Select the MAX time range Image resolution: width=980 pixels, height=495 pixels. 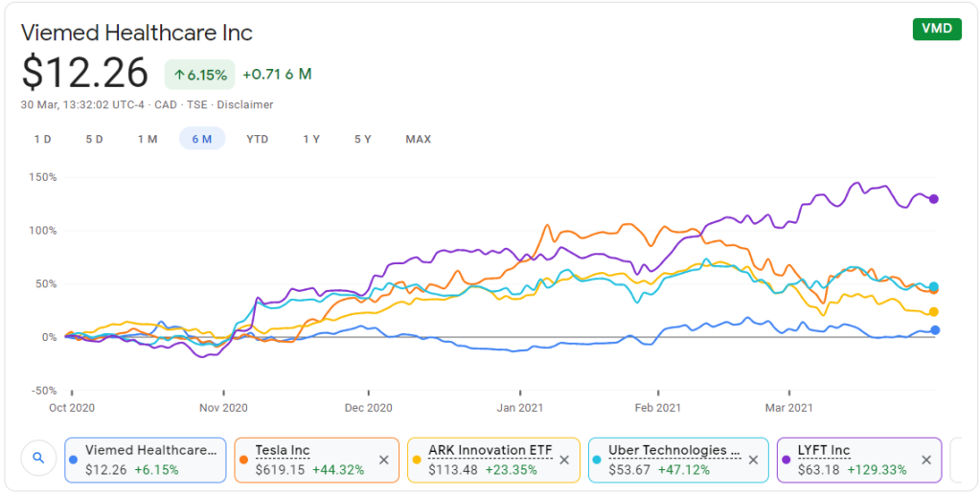point(418,139)
